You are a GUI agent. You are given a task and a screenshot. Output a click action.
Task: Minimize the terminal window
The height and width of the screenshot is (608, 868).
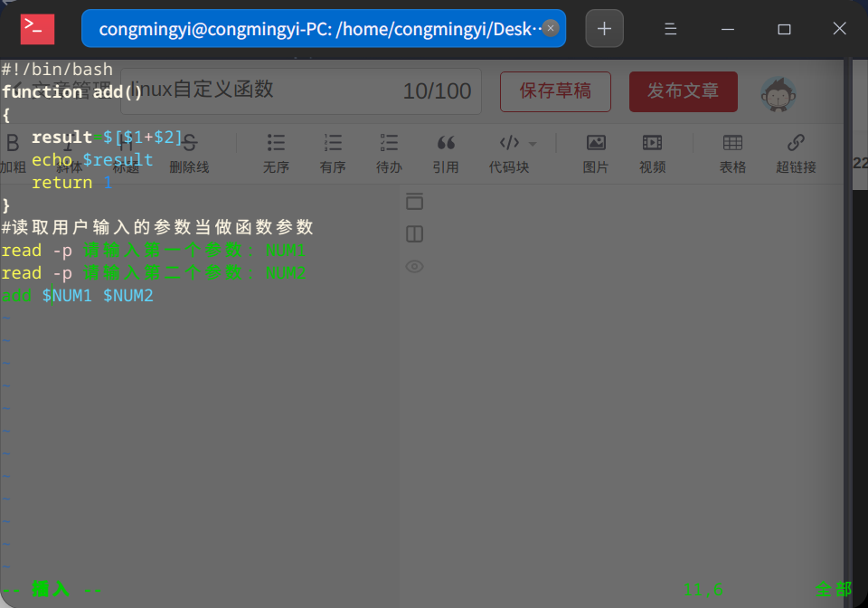click(727, 29)
